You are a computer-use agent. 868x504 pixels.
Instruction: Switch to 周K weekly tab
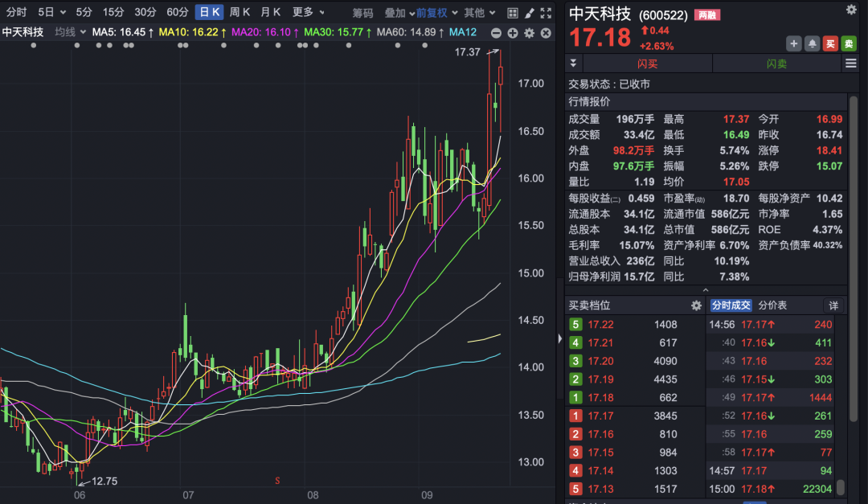[x=240, y=12]
